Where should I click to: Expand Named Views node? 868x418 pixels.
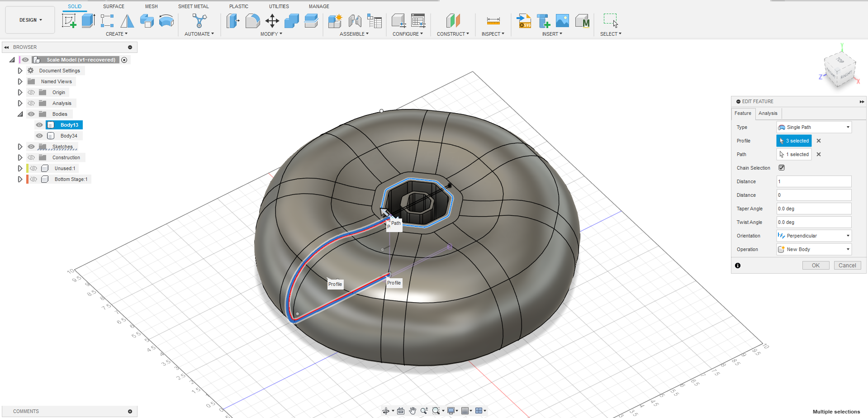(20, 81)
